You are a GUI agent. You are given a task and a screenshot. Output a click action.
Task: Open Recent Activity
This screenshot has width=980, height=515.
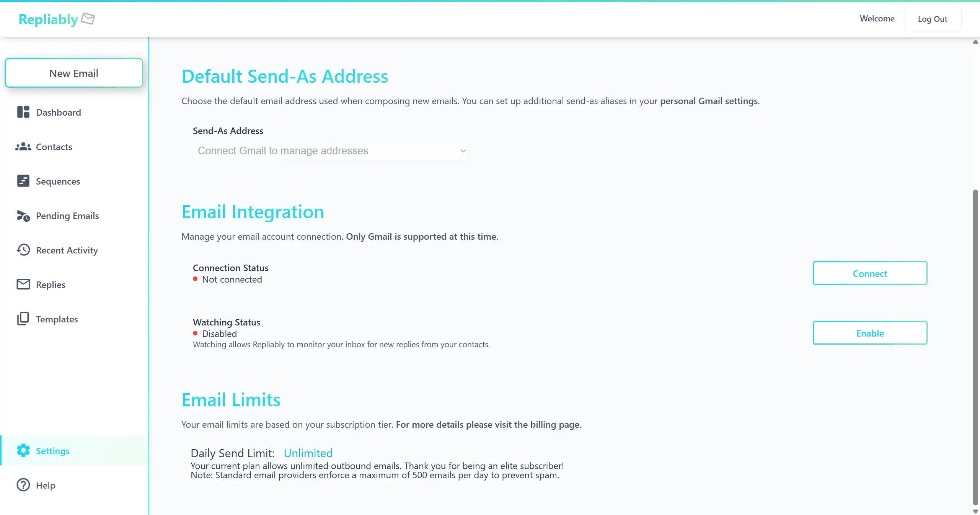tap(67, 250)
